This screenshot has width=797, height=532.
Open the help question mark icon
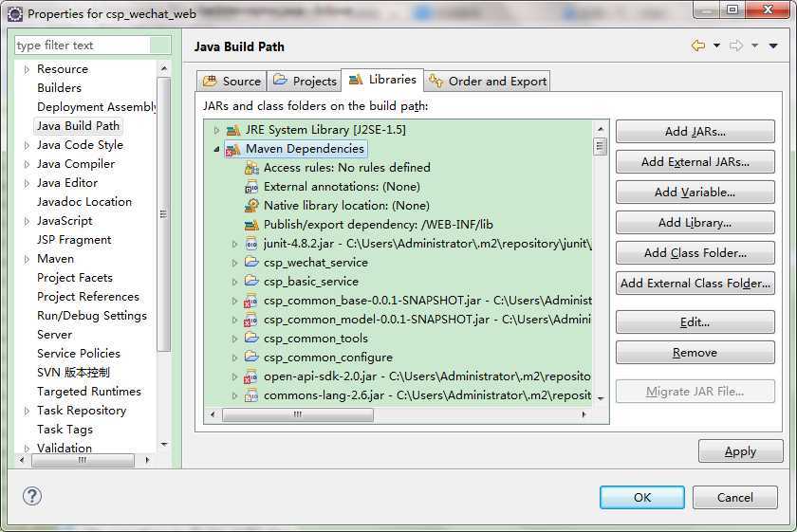tap(32, 496)
